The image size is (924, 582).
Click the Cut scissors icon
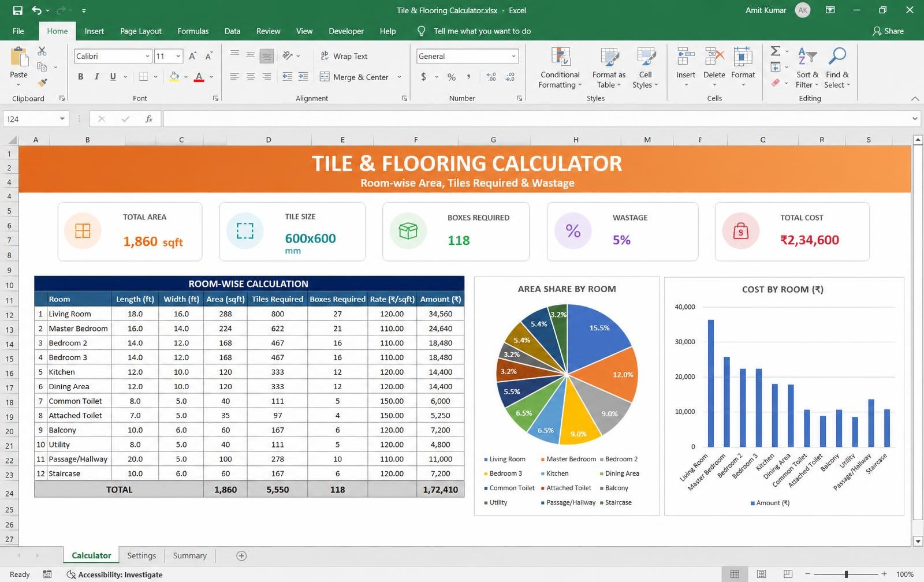(x=42, y=51)
